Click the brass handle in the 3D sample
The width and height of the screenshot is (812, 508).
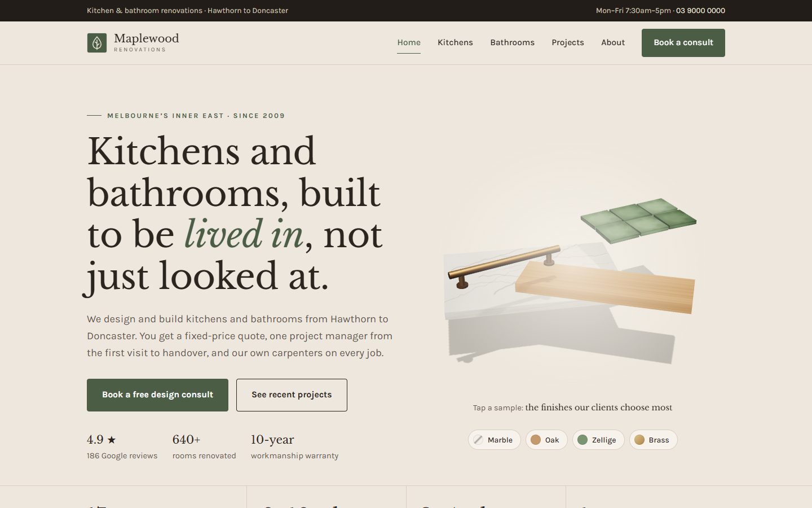pyautogui.click(x=504, y=263)
